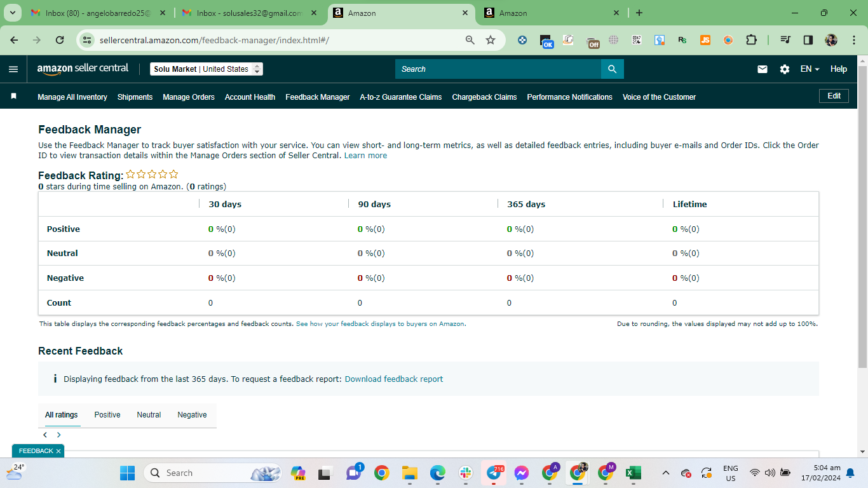Click the bookmark flag icon in nav bar
The image size is (868, 488).
pyautogui.click(x=13, y=97)
